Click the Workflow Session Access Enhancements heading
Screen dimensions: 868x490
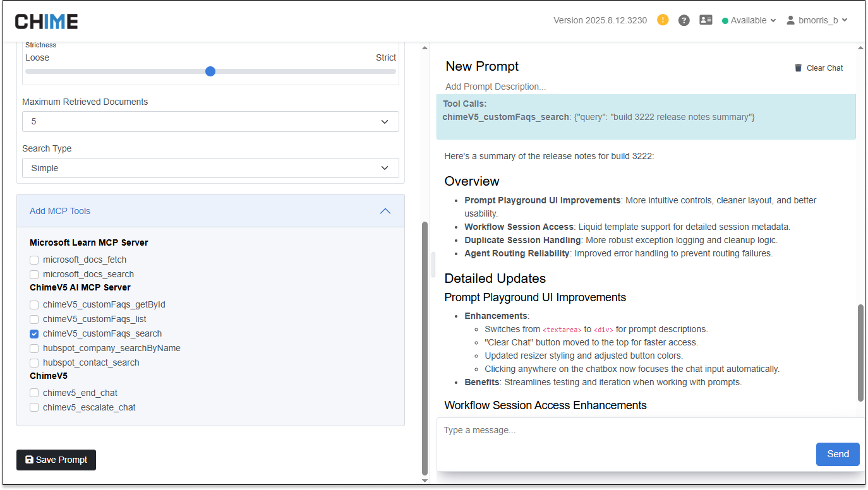click(546, 405)
